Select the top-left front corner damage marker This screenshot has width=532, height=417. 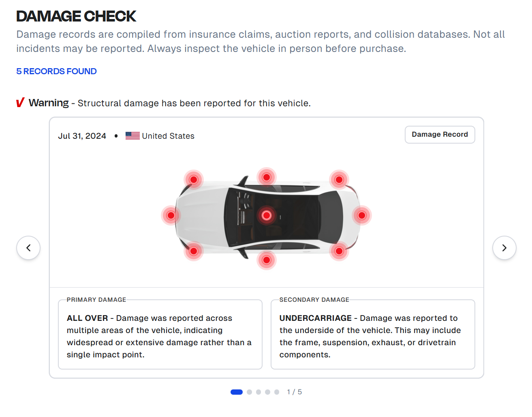click(194, 180)
